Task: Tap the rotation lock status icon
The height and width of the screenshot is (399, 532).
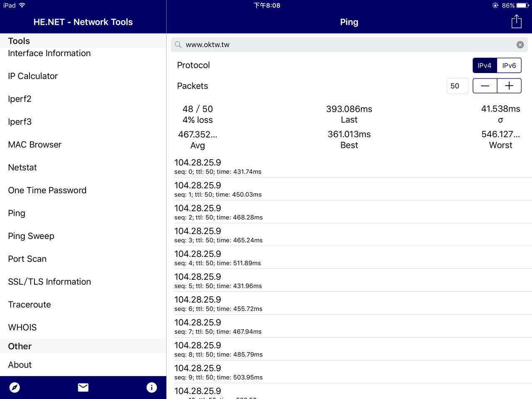Action: click(495, 5)
